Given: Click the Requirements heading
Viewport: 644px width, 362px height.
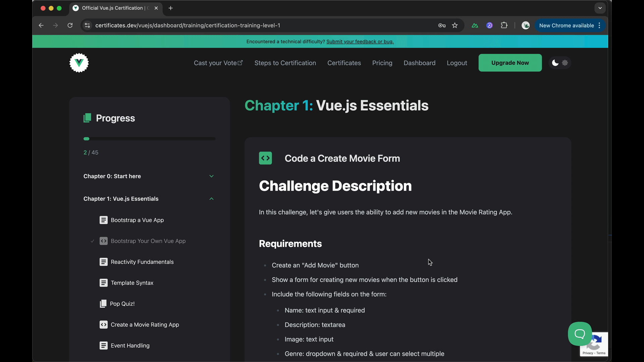Looking at the screenshot, I should [x=290, y=244].
